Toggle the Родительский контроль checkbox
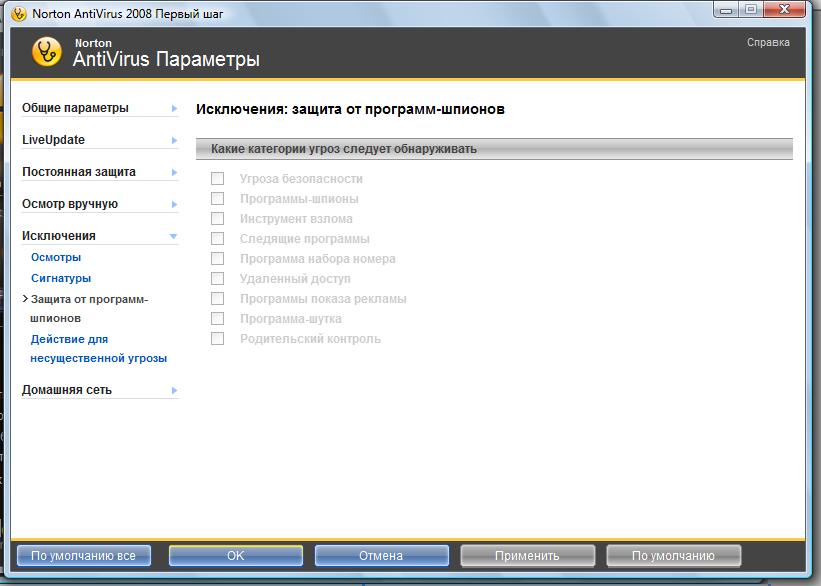Viewport: 821px width, 586px height. [x=217, y=339]
